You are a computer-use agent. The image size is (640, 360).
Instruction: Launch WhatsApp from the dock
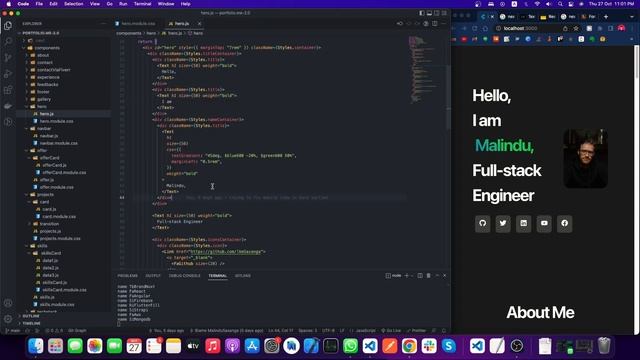[350, 346]
